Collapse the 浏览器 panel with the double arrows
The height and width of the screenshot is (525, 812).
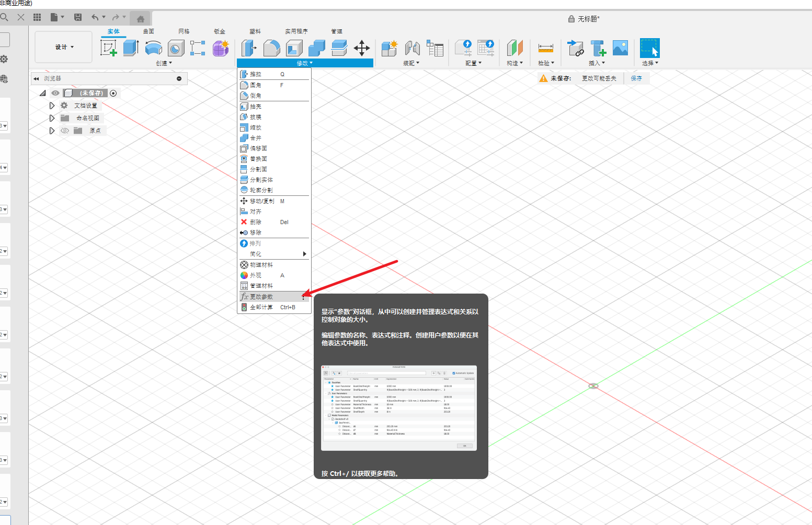(36, 79)
